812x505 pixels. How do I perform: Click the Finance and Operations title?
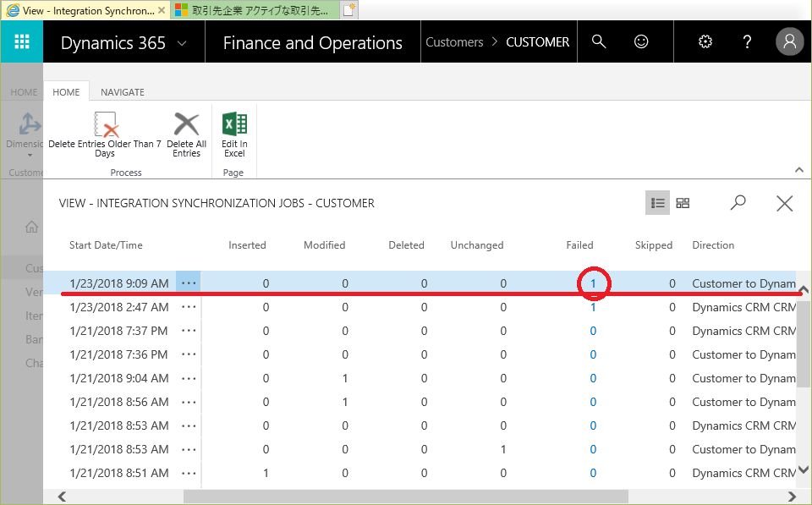(313, 42)
